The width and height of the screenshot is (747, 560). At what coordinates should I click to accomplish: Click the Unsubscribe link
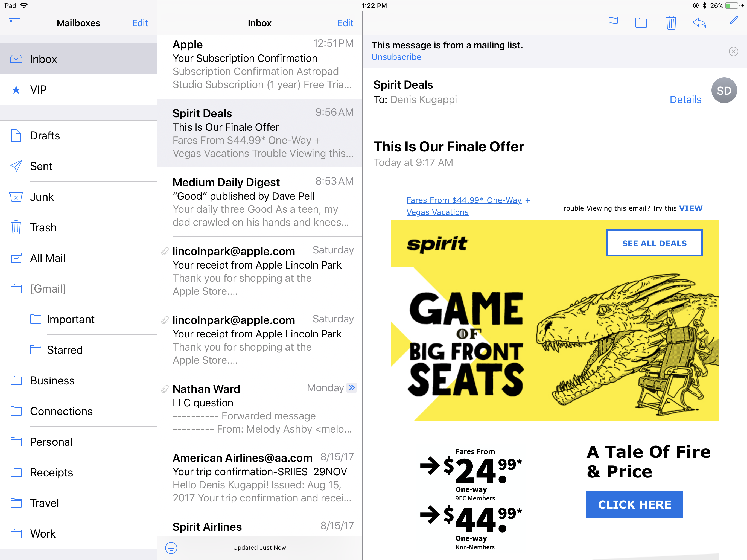(x=396, y=57)
